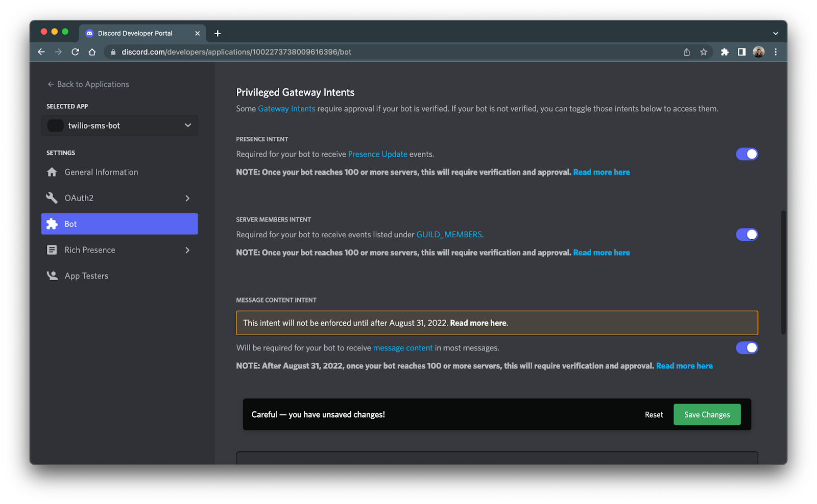Open the Gateway Intents link

pos(286,109)
